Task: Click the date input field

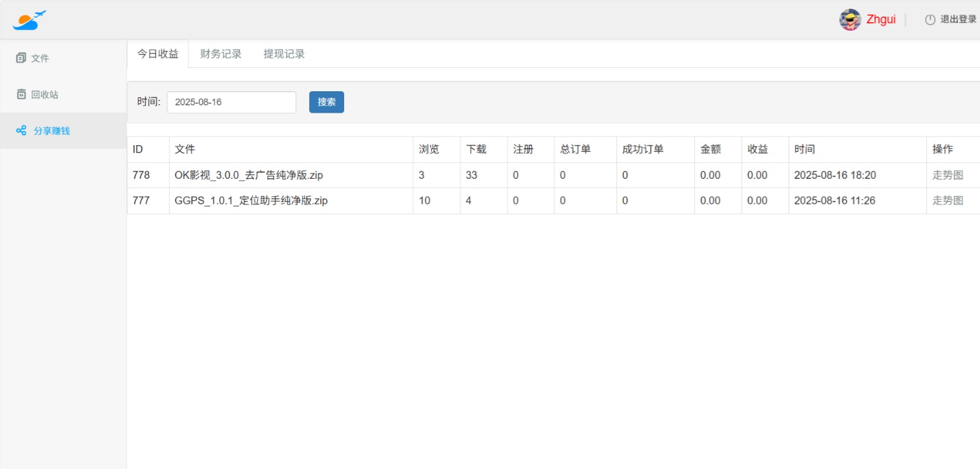Action: point(231,102)
